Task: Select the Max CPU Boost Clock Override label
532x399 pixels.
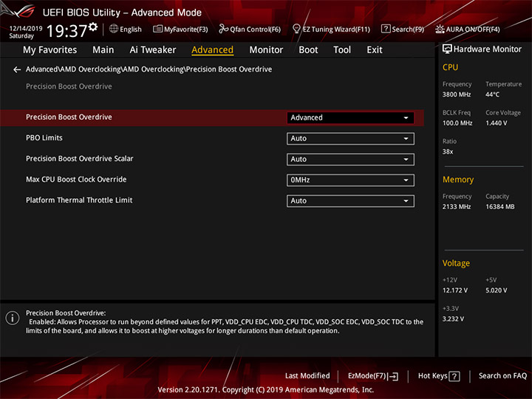Action: click(x=76, y=180)
